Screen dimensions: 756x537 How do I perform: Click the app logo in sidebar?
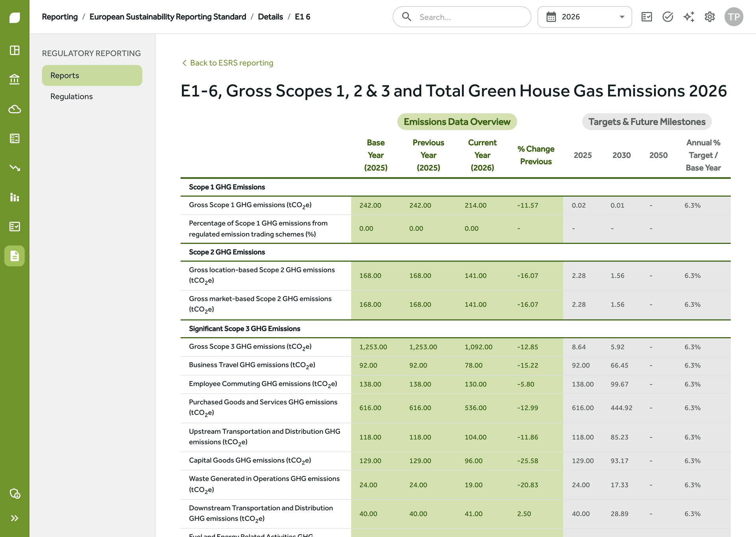click(x=15, y=17)
